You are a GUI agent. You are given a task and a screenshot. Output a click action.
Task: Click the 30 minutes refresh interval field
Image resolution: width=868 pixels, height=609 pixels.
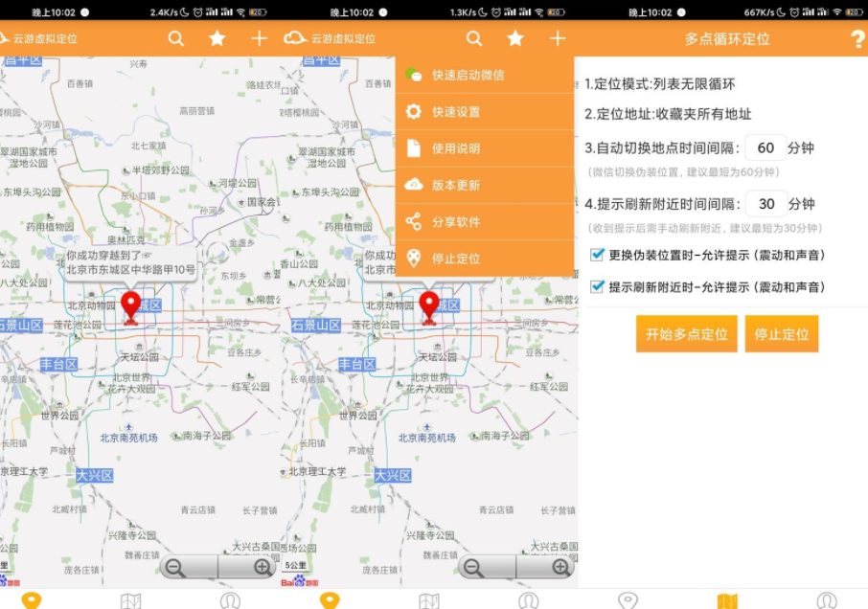coord(765,204)
